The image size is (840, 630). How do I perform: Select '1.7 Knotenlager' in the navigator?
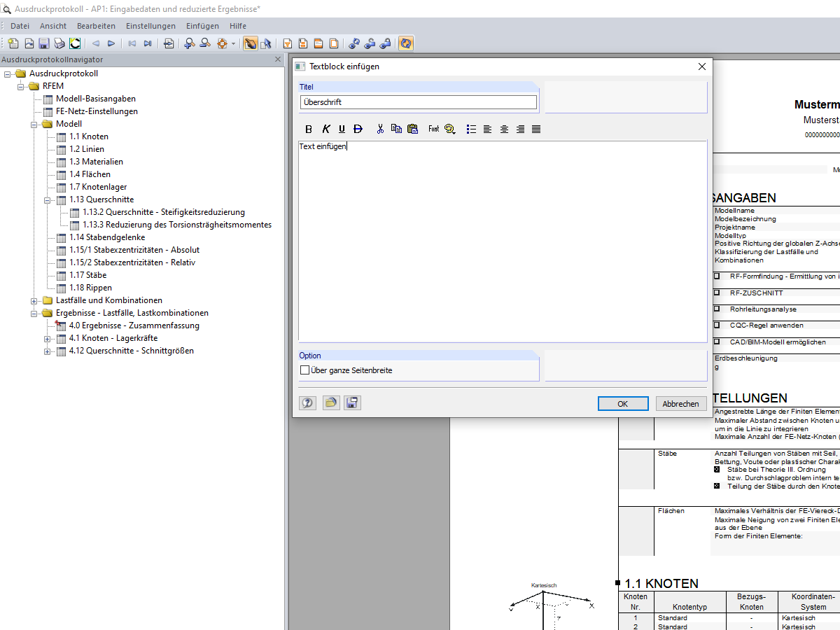[98, 187]
